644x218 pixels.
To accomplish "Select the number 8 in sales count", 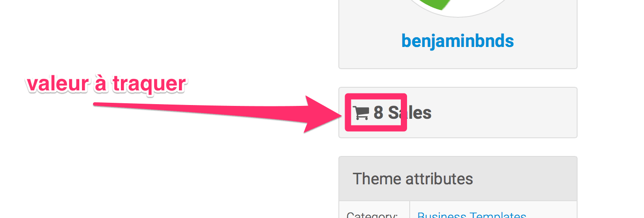I will (x=378, y=113).
